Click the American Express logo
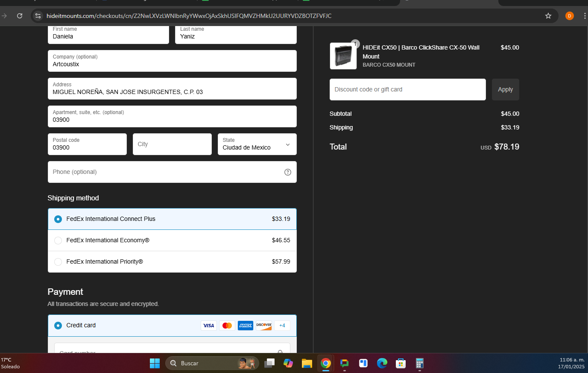The width and height of the screenshot is (588, 373). click(246, 326)
